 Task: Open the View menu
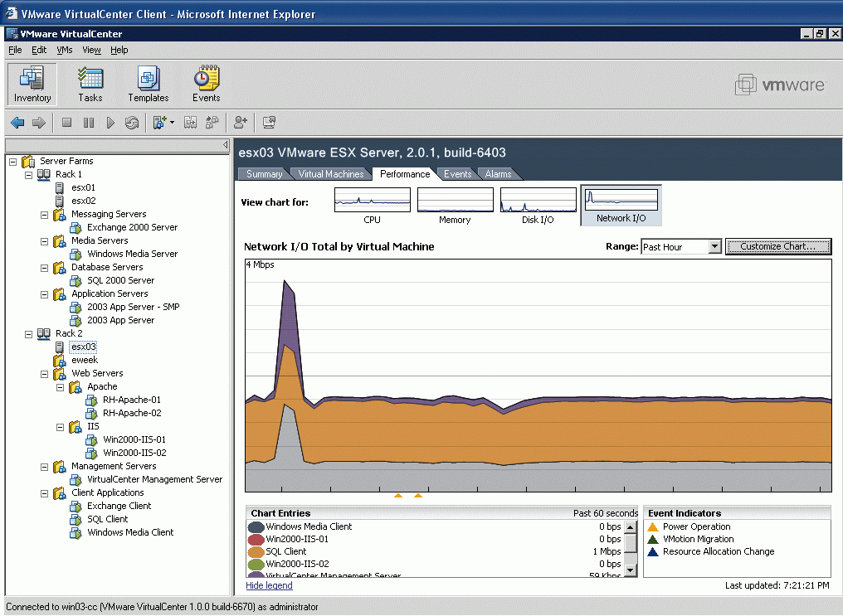coord(91,50)
